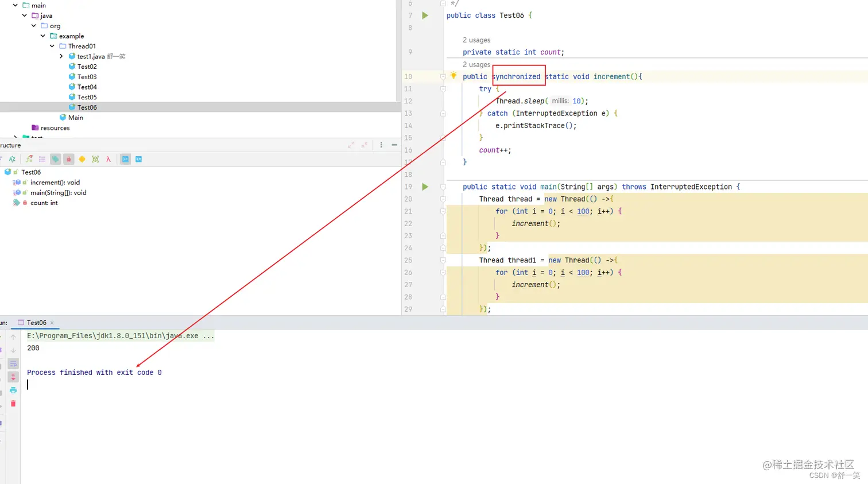Fold the thread1 lambda on line 25
868x484 pixels.
click(x=443, y=260)
